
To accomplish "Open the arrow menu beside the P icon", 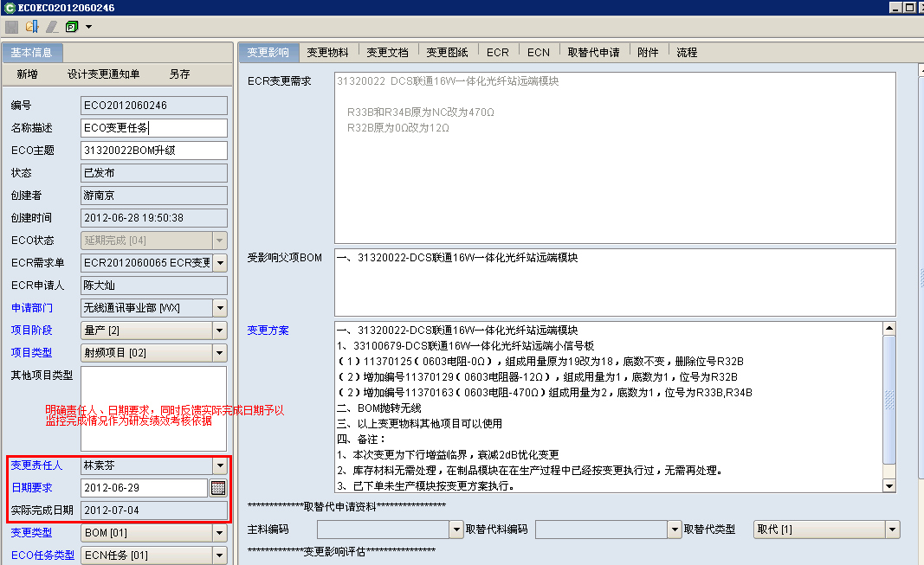I will pos(89,27).
